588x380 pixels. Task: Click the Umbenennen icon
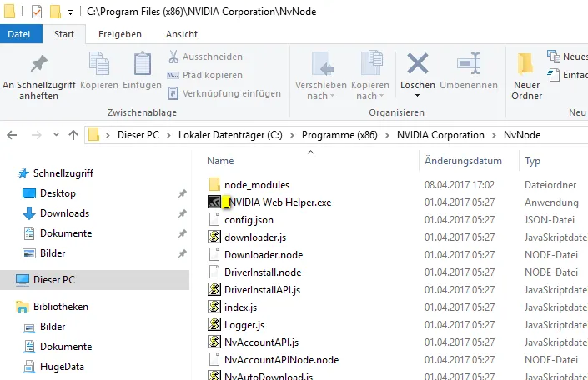(x=469, y=63)
